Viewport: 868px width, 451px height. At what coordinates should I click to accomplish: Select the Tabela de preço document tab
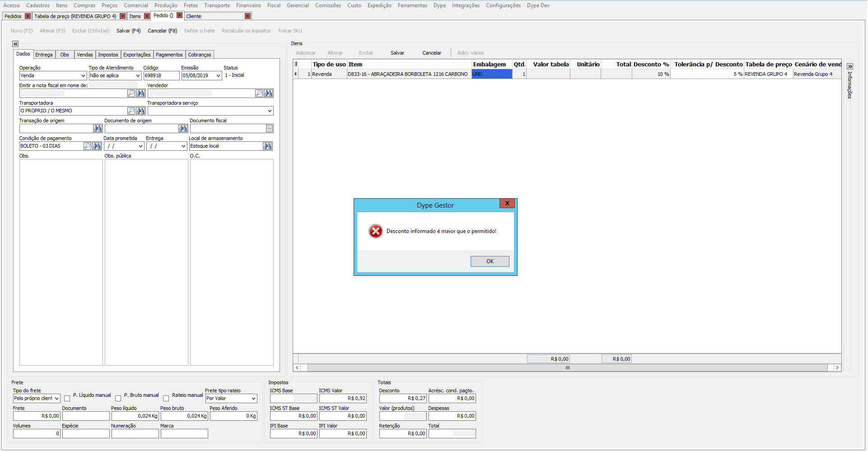point(75,16)
